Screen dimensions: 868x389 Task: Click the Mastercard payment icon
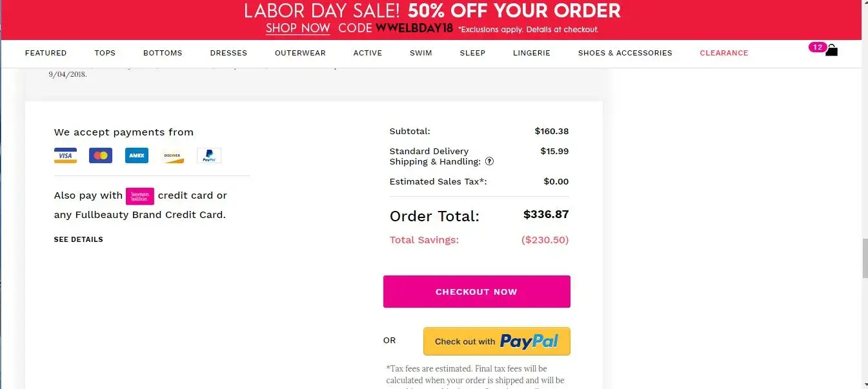tap(101, 155)
